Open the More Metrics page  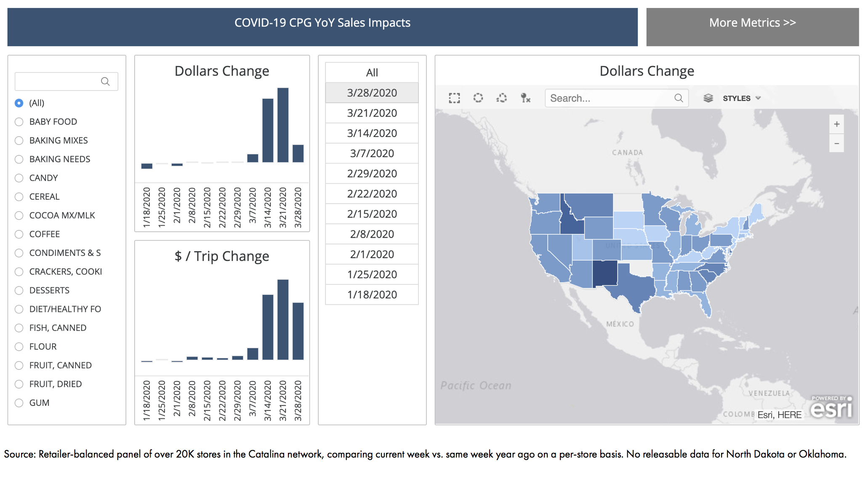tap(752, 23)
